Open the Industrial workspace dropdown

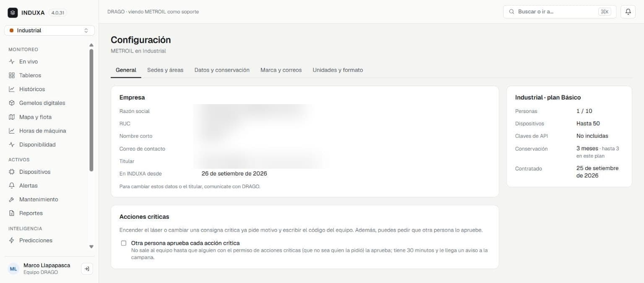coord(49,31)
